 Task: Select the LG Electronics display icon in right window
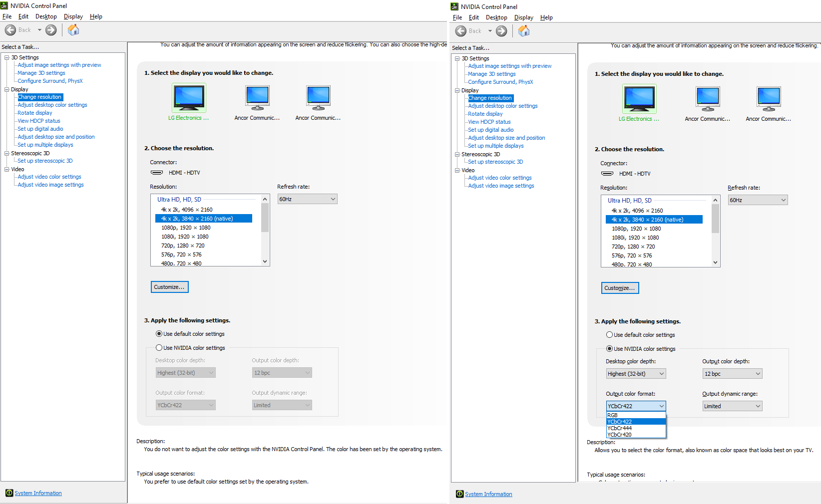pos(639,99)
